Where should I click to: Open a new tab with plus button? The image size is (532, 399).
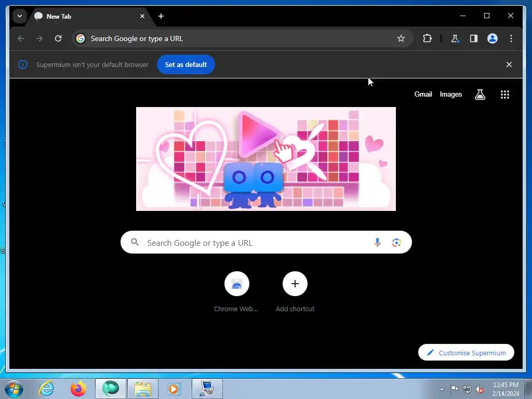[161, 16]
